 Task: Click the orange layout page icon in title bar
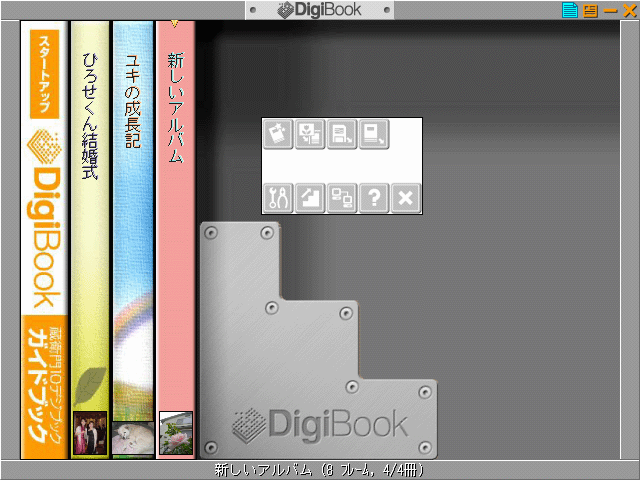coord(590,11)
